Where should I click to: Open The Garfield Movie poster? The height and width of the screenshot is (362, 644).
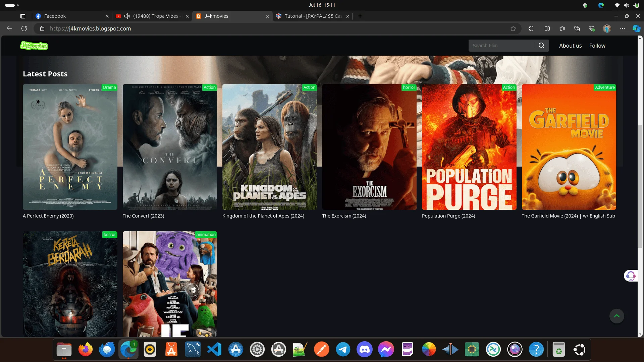[569, 147]
